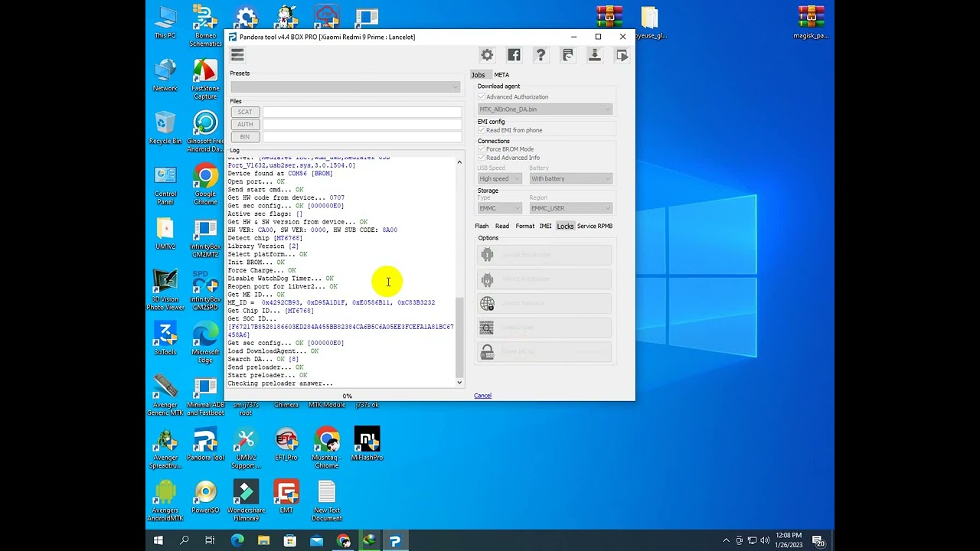Click the AUTH file path field

362,124
